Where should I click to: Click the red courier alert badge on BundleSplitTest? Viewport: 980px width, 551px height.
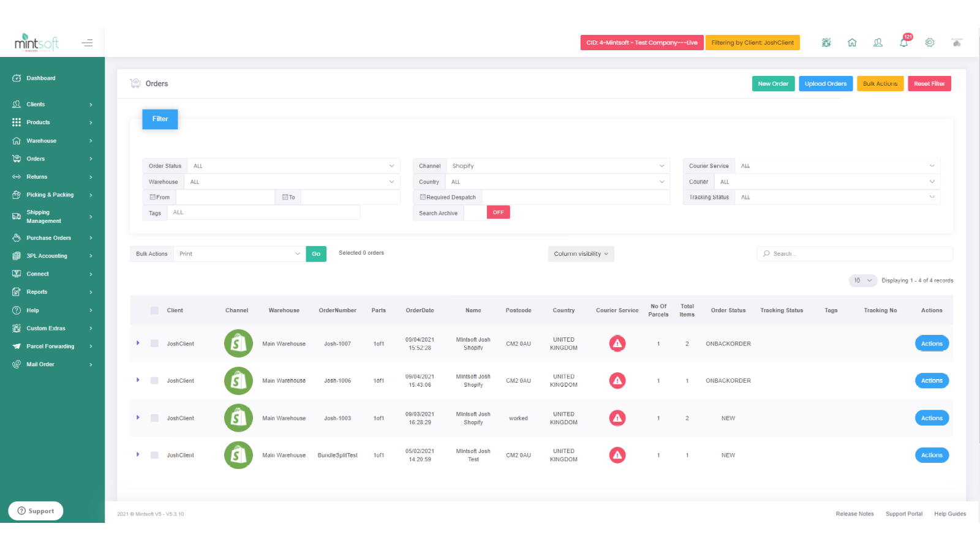617,455
